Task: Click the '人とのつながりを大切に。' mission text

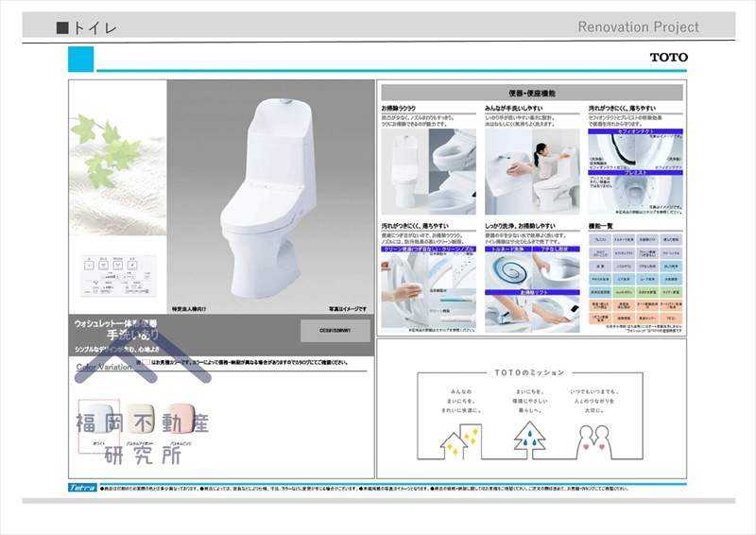Action: 594,406
